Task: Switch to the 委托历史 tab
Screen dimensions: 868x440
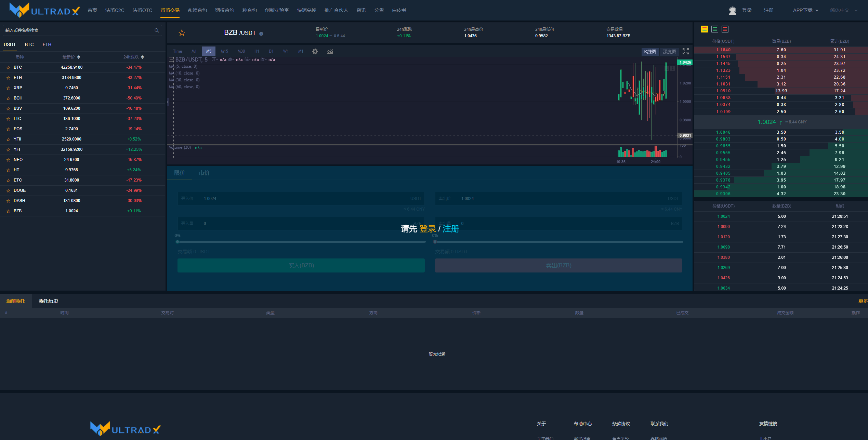Action: pyautogui.click(x=48, y=301)
